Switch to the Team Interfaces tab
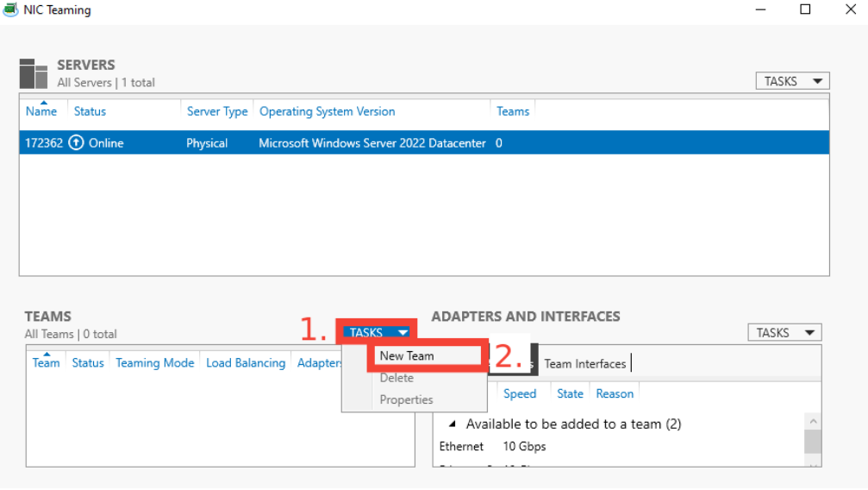This screenshot has height=490, width=868. click(584, 364)
